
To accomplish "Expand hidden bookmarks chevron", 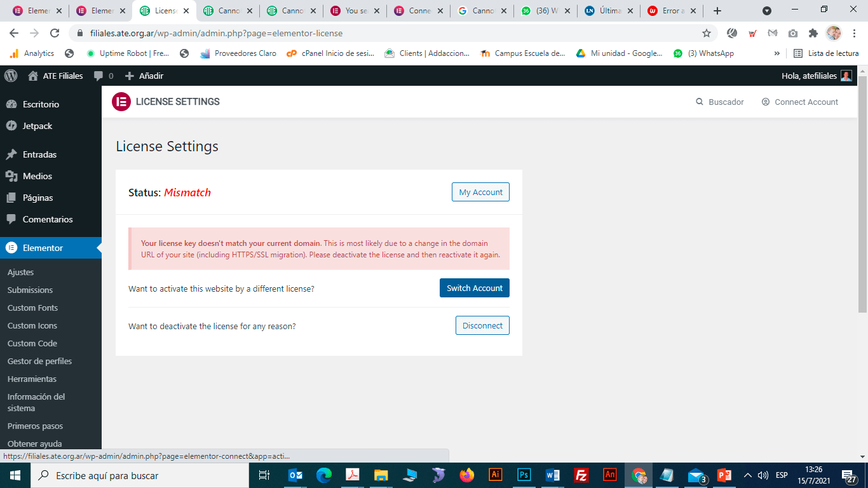I will 776,53.
